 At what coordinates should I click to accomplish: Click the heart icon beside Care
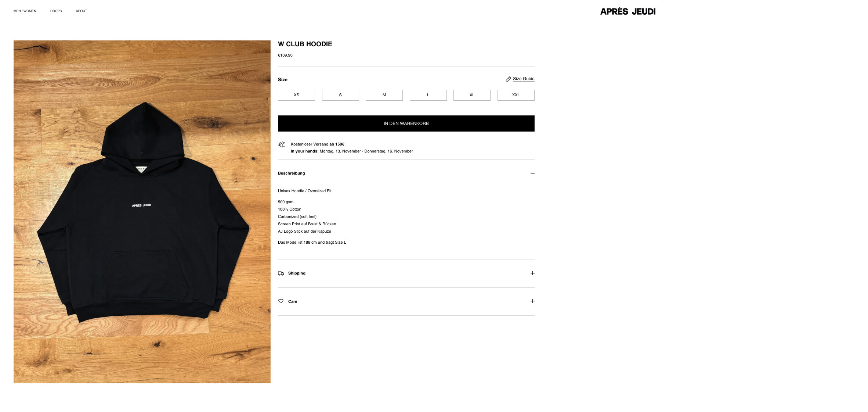(281, 301)
